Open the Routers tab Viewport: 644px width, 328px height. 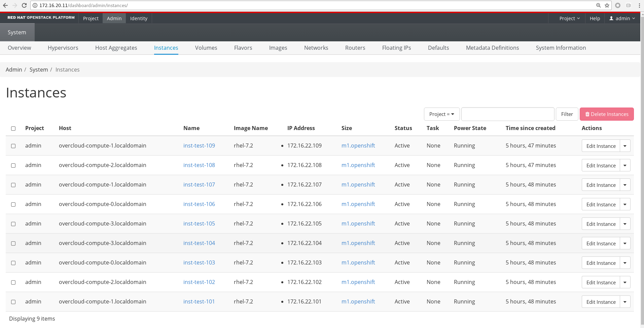355,48
